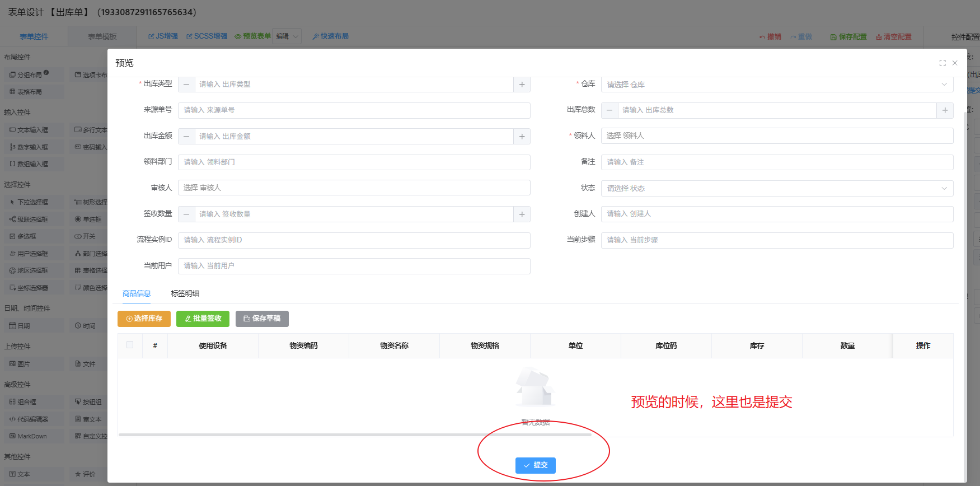Screen dimensions: 980x486
Task: Click the 当前用户 input field
Action: 354,266
